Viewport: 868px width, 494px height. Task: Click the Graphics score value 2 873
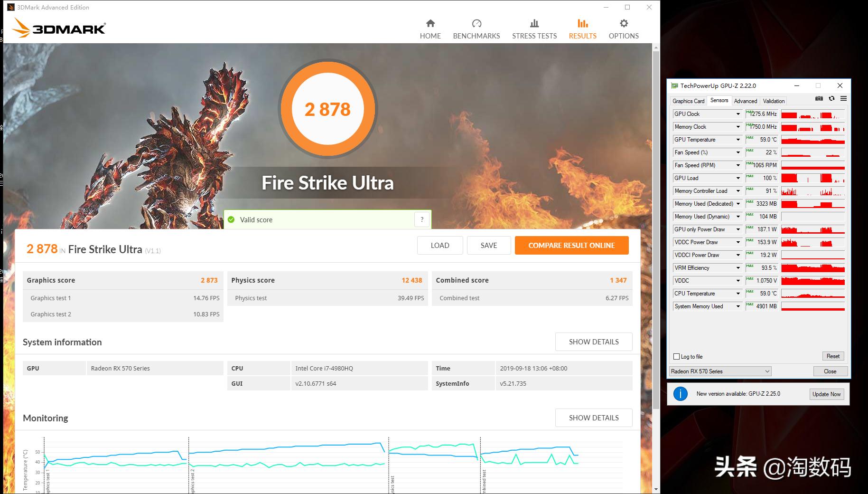pyautogui.click(x=209, y=280)
